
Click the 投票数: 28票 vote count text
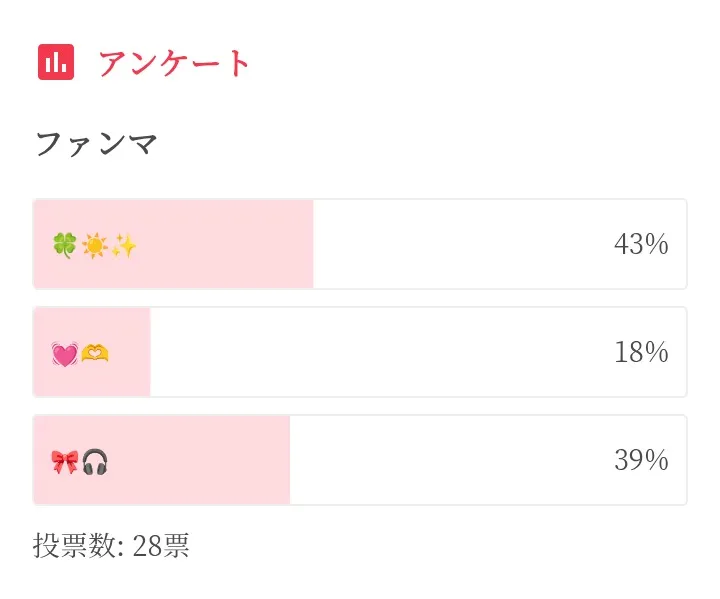click(x=111, y=546)
